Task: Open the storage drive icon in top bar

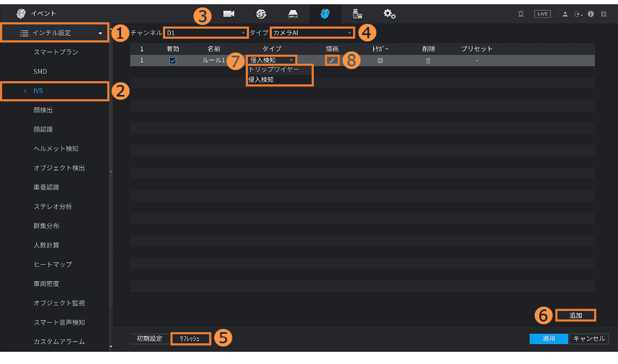Action: coord(293,14)
